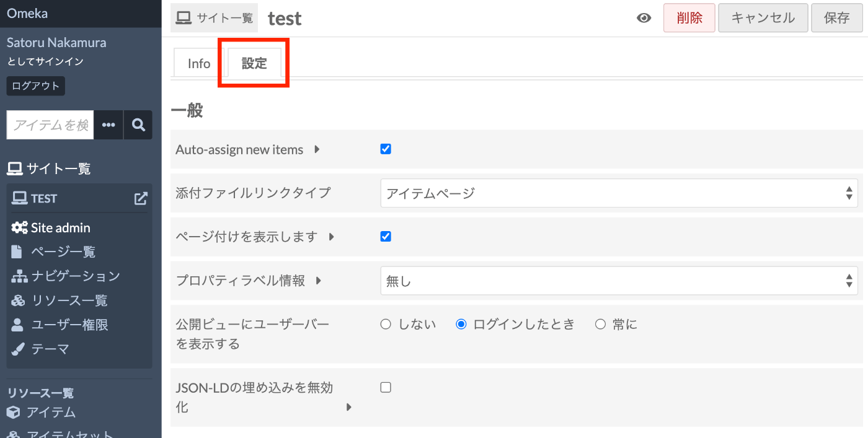Screen dimensions: 868x438
Task: Expand ページ付けを表示します info arrow
Action: tap(332, 237)
